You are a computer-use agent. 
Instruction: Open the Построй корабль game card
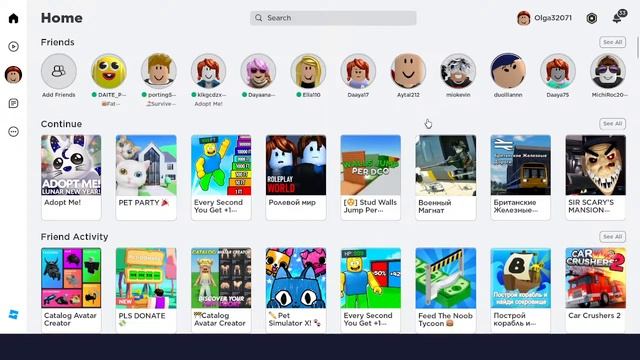click(520, 290)
